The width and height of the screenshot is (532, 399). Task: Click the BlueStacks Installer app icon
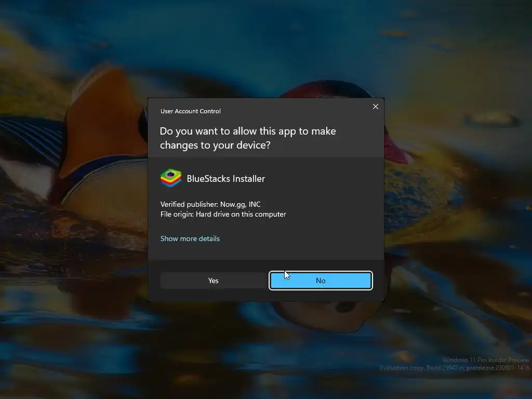click(170, 178)
